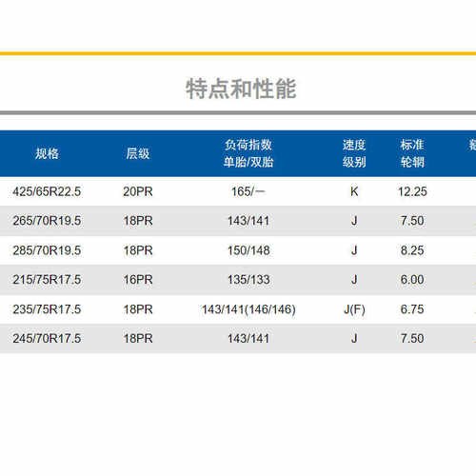Click the K speed rating cell

pos(354,191)
